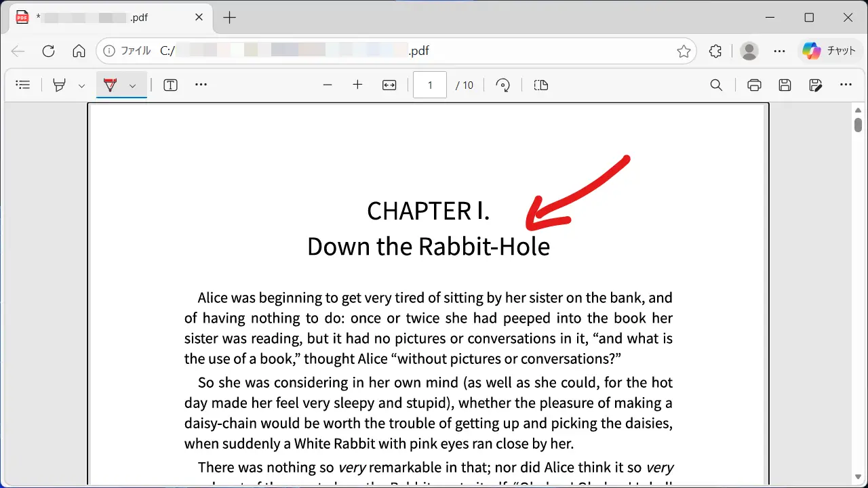Rotate the PDF page

click(x=502, y=85)
